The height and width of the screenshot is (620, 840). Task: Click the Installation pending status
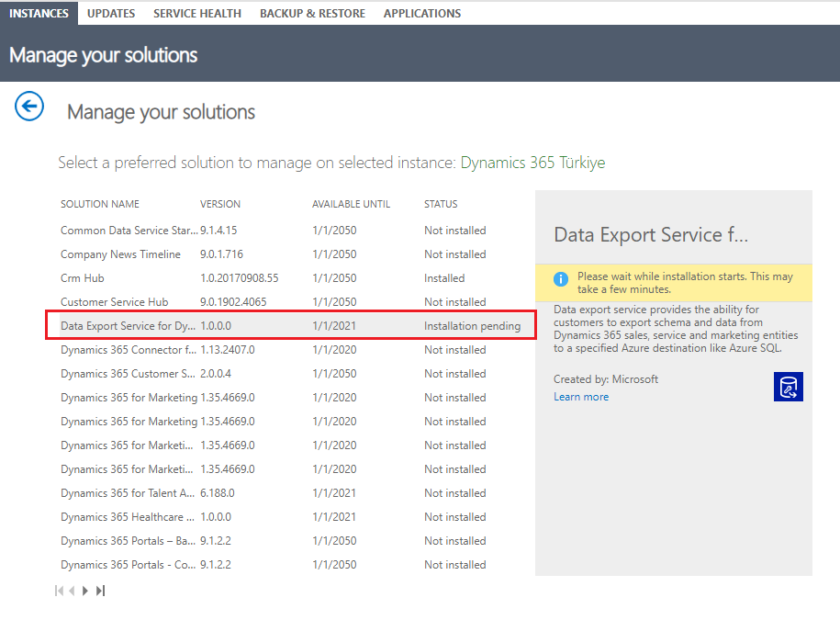pyautogui.click(x=472, y=326)
